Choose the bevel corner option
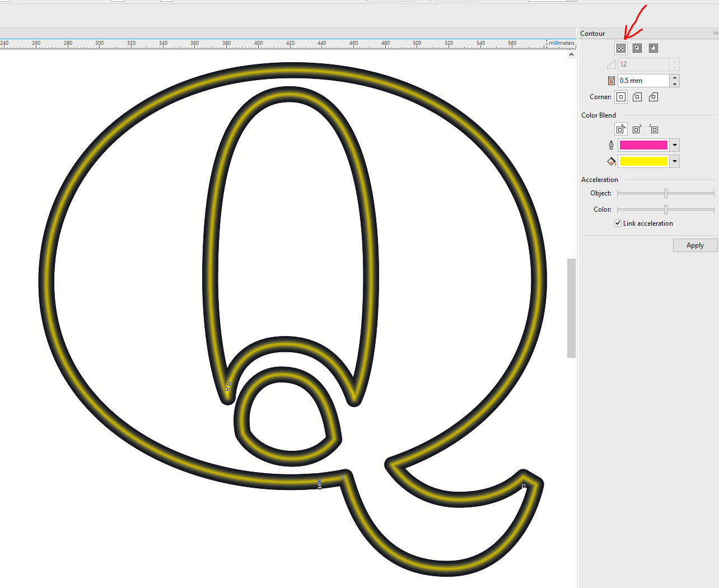This screenshot has width=719, height=588. 653,97
